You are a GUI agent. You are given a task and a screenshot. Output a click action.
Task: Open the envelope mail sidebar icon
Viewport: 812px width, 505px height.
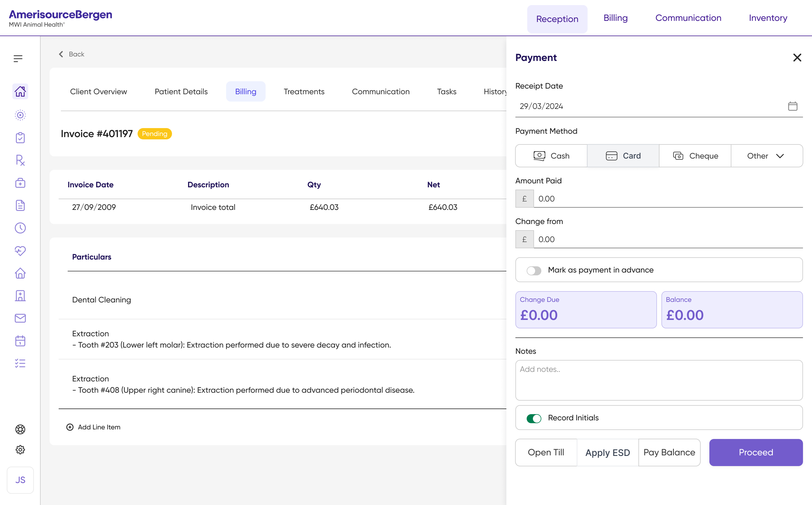pos(20,318)
